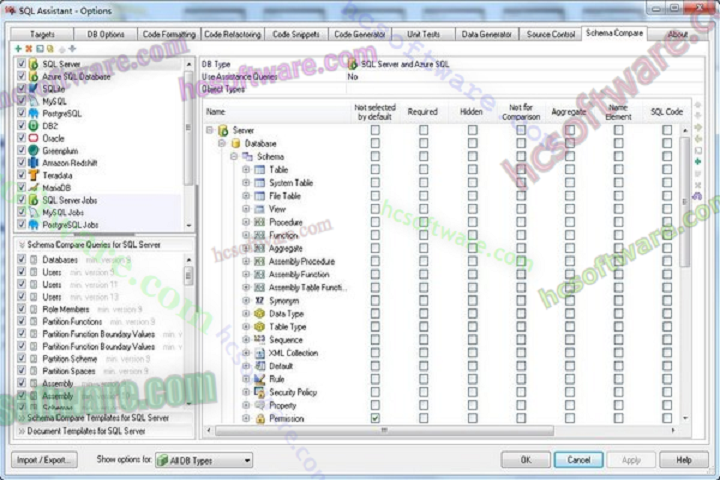
Task: Click the SQL Server Jobs icon
Action: (34, 200)
